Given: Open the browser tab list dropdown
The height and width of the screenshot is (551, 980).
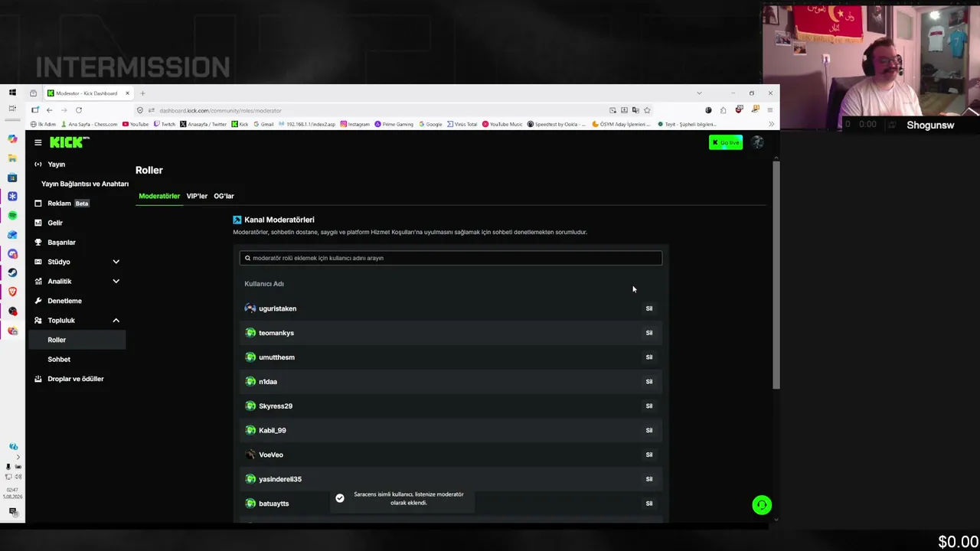Looking at the screenshot, I should (699, 93).
